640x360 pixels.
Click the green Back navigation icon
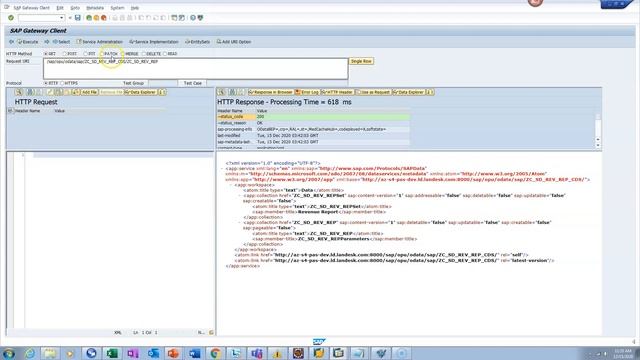coord(89,18)
